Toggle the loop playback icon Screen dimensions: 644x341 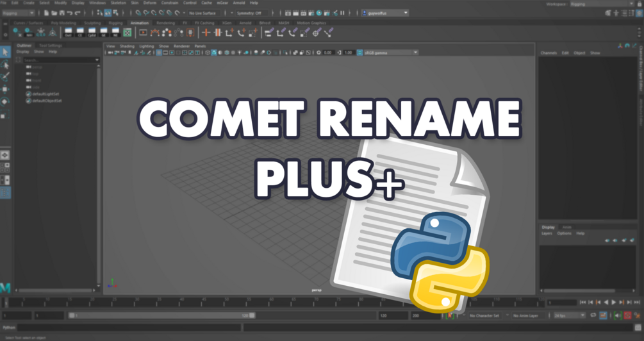click(x=593, y=315)
